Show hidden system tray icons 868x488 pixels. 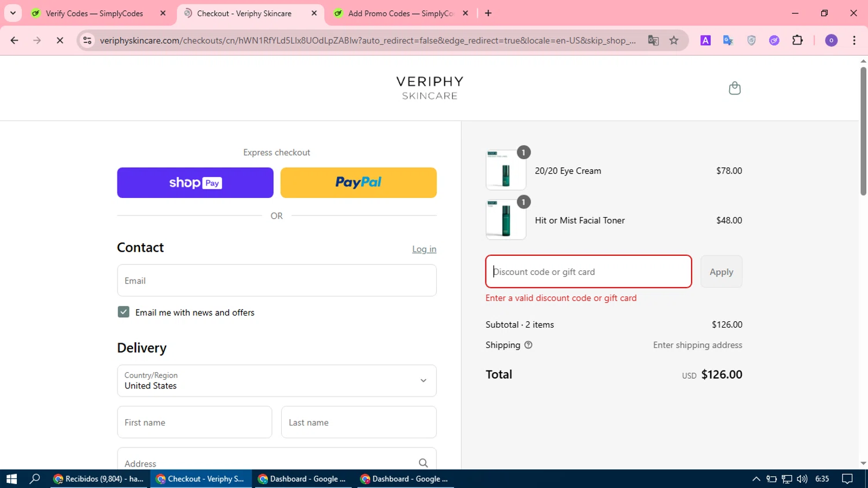[756, 479]
